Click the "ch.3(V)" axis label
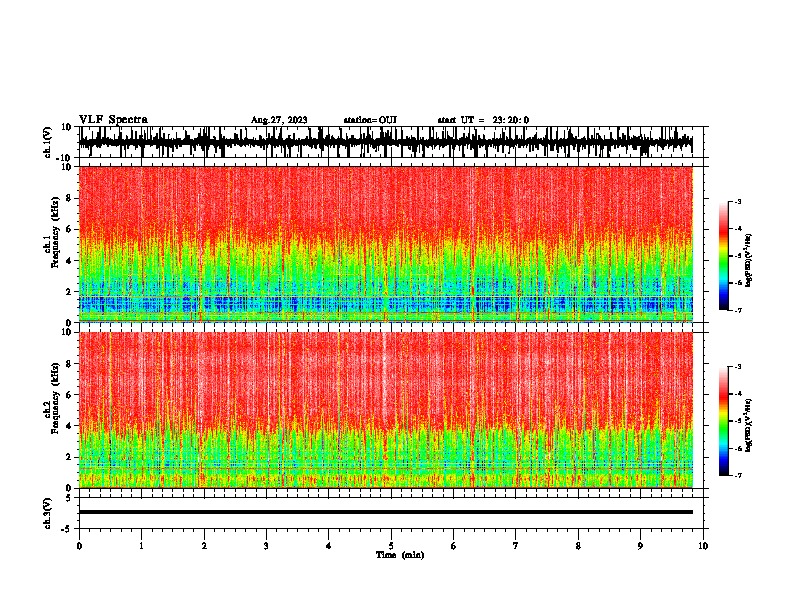Viewport: 792px width, 612px height. 47,513
